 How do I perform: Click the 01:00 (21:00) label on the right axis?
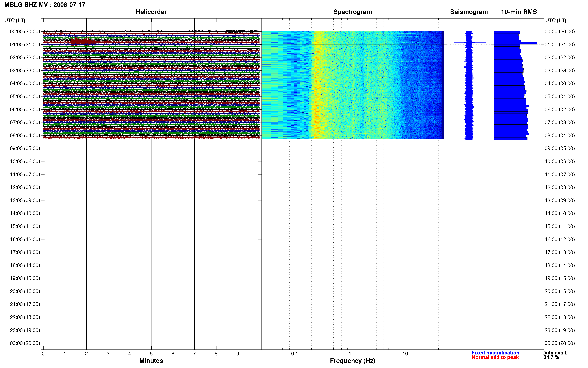coord(560,45)
